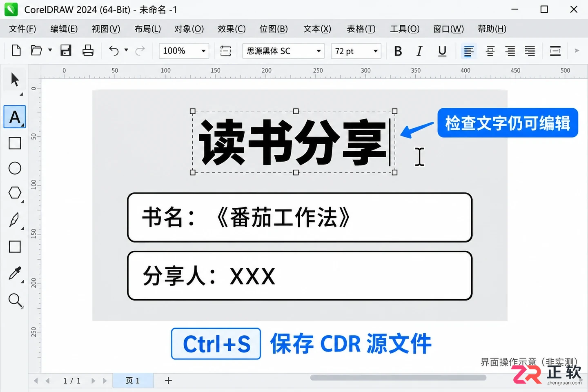Toggle Underline formatting
588x392 pixels.
(442, 51)
